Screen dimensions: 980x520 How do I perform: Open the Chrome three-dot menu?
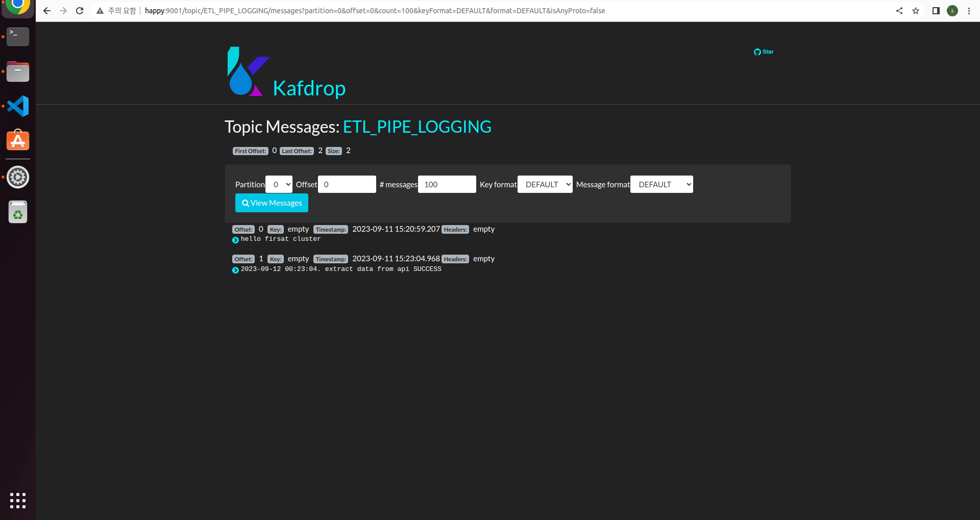(969, 10)
